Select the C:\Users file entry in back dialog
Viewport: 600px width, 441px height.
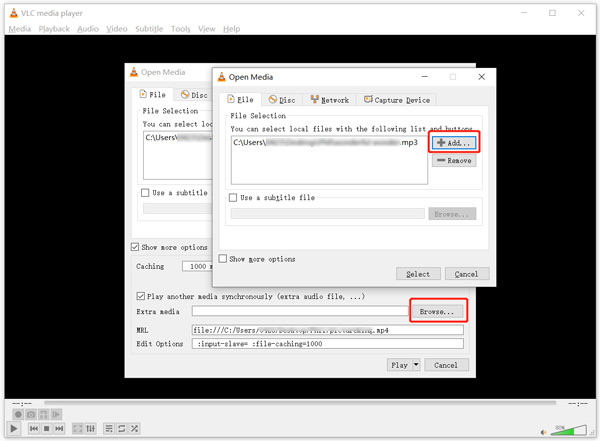[178, 137]
